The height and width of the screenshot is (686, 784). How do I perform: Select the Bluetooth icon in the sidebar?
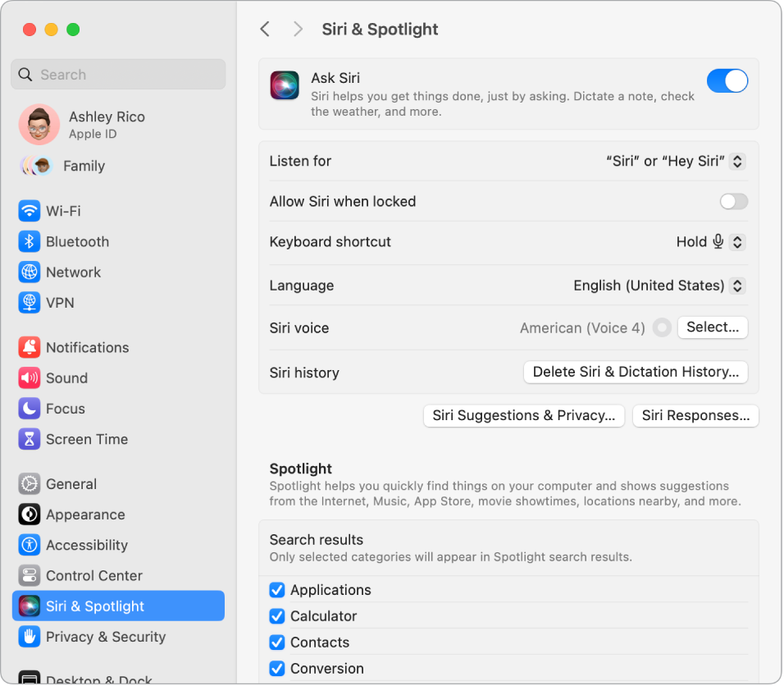(30, 241)
